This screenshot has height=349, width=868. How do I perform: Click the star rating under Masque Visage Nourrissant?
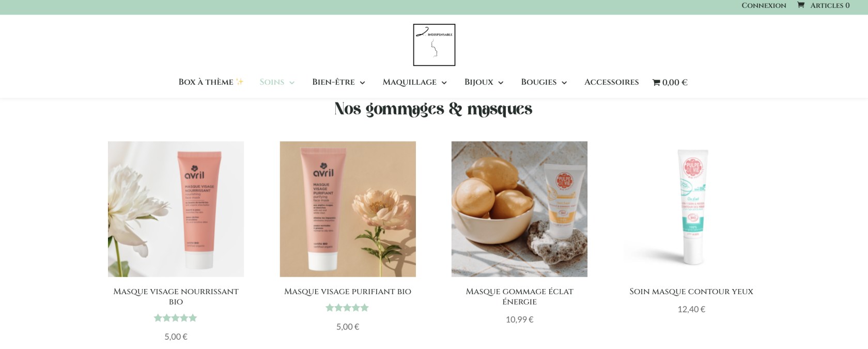point(176,318)
